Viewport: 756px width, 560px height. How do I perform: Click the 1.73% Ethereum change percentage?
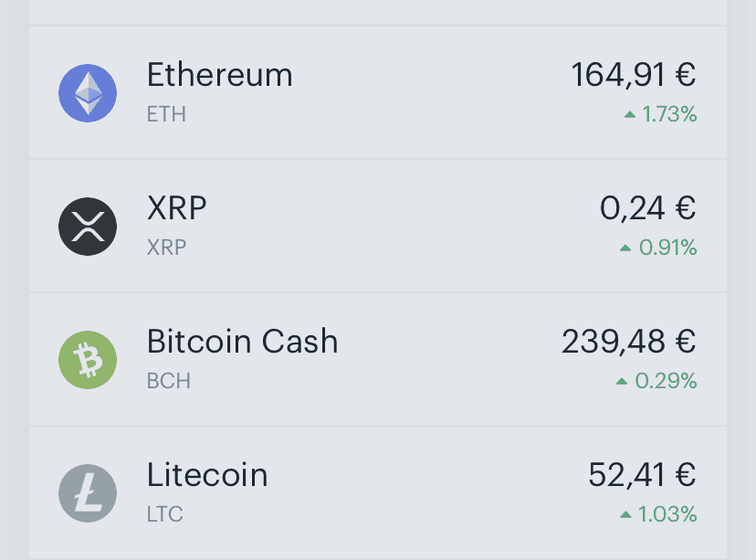669,115
